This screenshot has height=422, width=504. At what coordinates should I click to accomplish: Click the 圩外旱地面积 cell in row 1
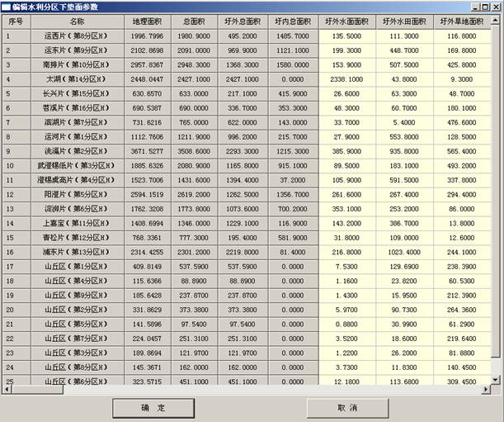point(461,36)
